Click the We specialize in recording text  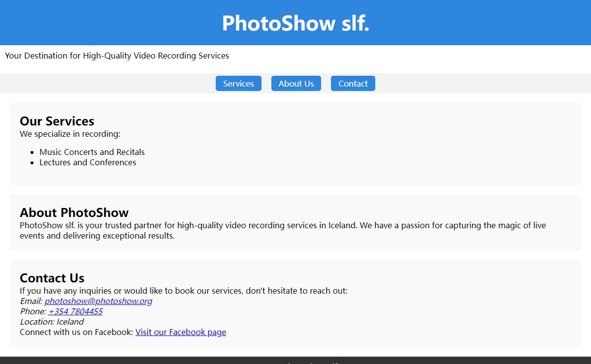pos(70,134)
